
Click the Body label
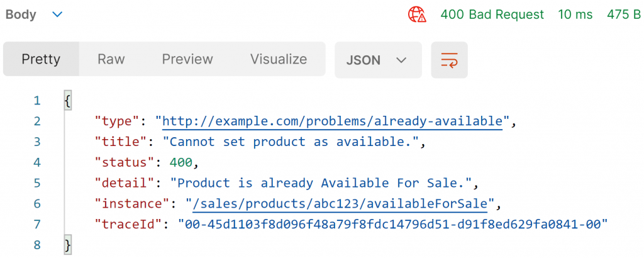pyautogui.click(x=21, y=15)
